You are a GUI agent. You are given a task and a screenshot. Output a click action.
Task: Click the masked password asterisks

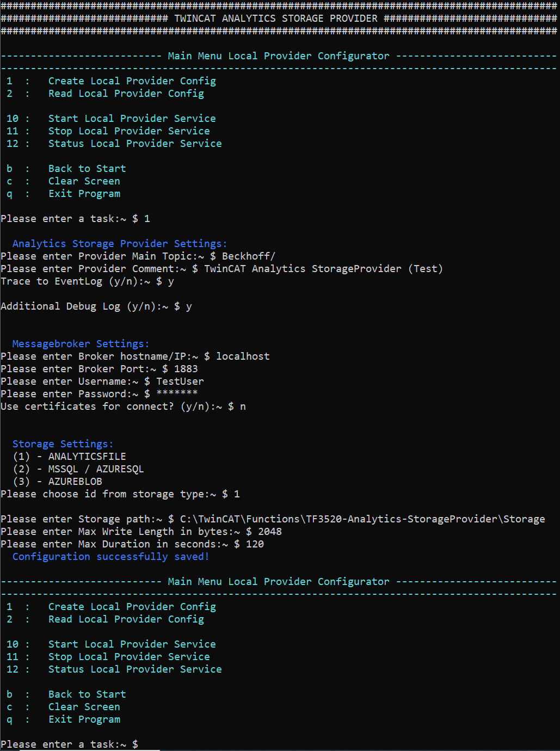click(177, 394)
